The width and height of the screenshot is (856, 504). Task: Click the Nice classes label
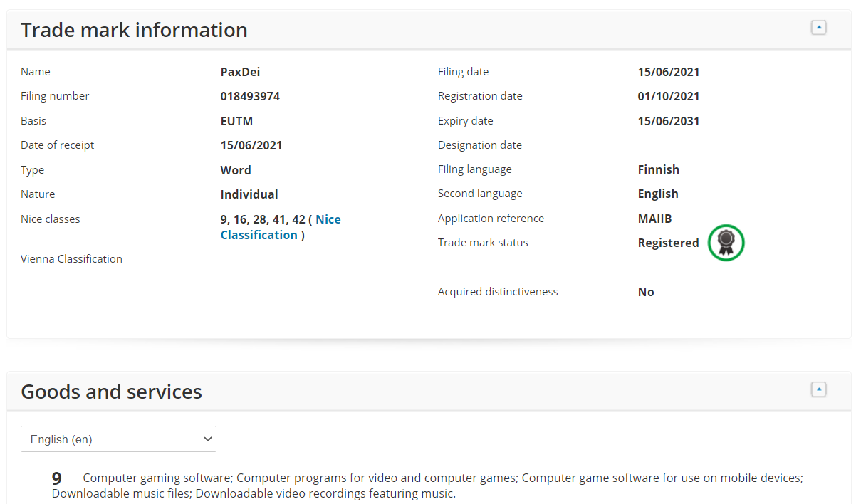click(51, 219)
